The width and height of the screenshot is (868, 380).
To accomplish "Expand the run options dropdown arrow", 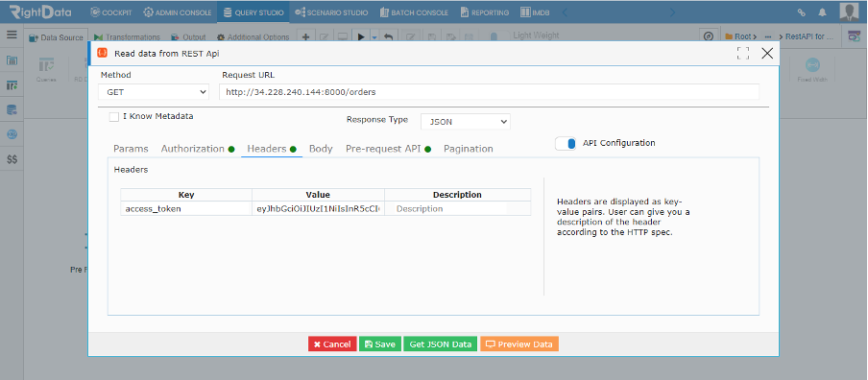I will point(374,37).
